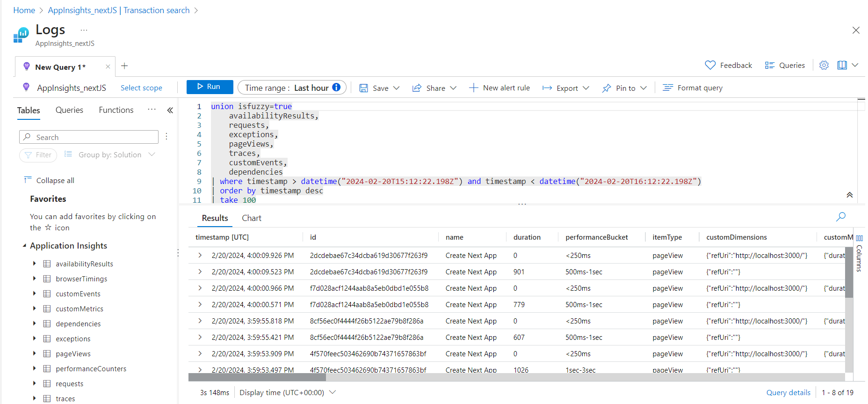The height and width of the screenshot is (404, 868).
Task: Expand the Pin to dropdown arrow
Action: click(644, 88)
